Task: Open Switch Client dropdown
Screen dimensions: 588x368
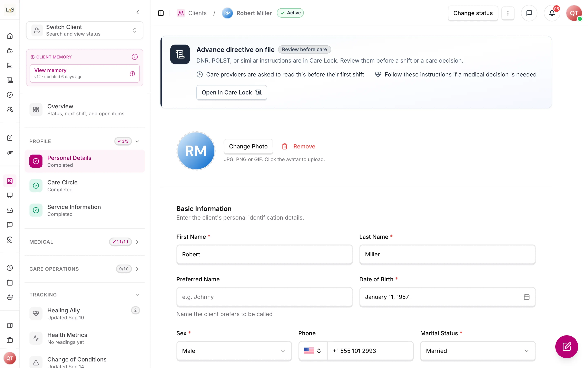Action: (x=85, y=30)
